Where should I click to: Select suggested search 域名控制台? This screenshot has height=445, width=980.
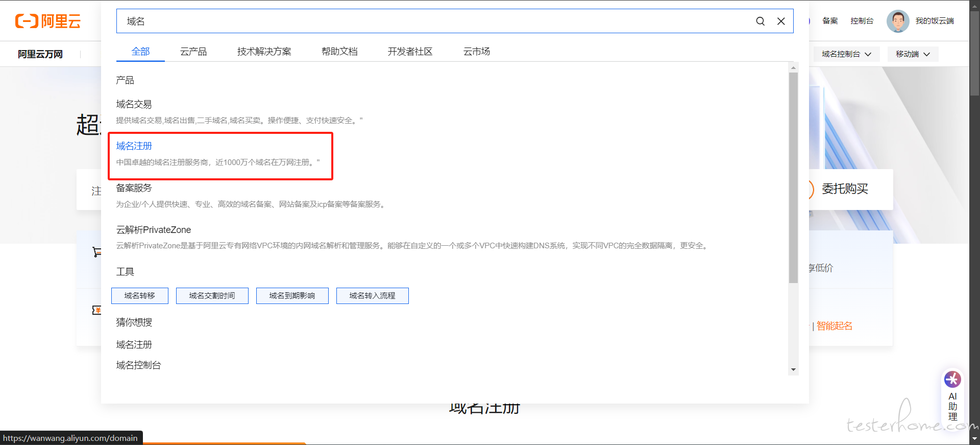click(x=138, y=365)
